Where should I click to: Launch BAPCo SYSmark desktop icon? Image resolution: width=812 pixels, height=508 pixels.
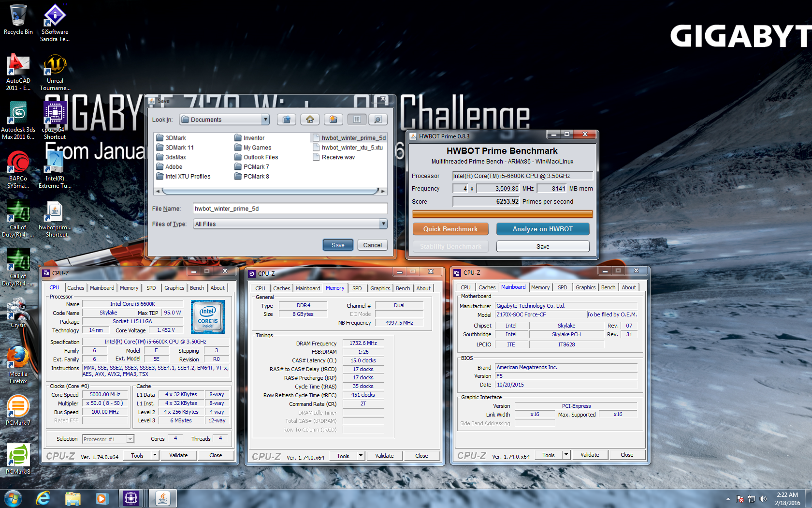point(18,170)
